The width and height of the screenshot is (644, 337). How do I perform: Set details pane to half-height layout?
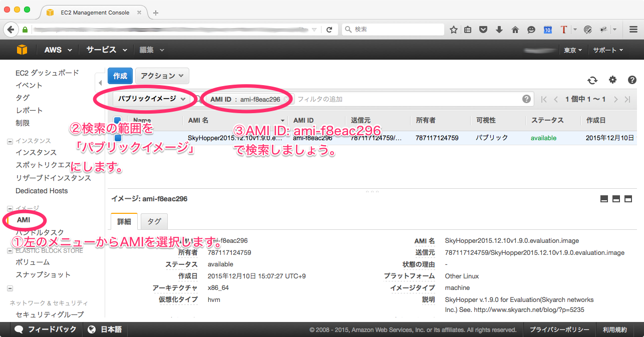(616, 199)
